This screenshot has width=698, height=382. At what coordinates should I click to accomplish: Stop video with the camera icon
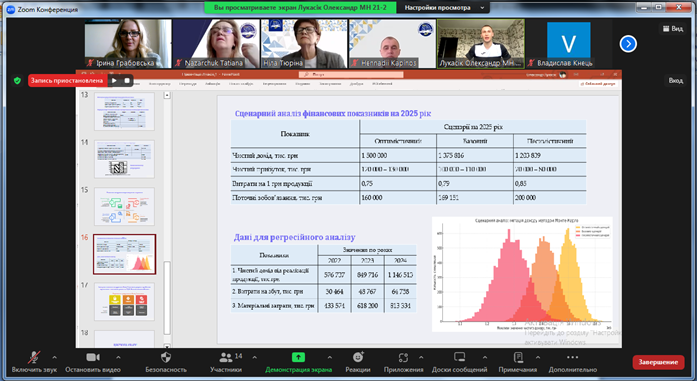click(x=93, y=357)
